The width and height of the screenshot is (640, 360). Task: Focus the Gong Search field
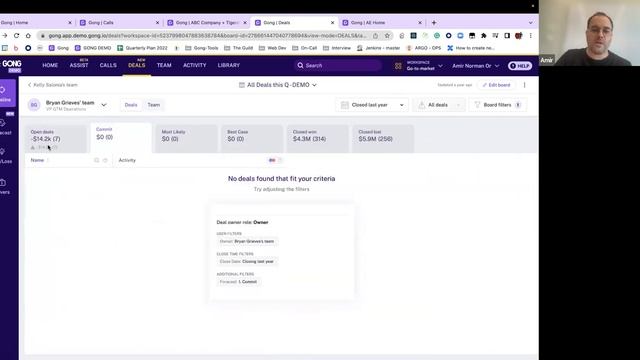(338, 65)
